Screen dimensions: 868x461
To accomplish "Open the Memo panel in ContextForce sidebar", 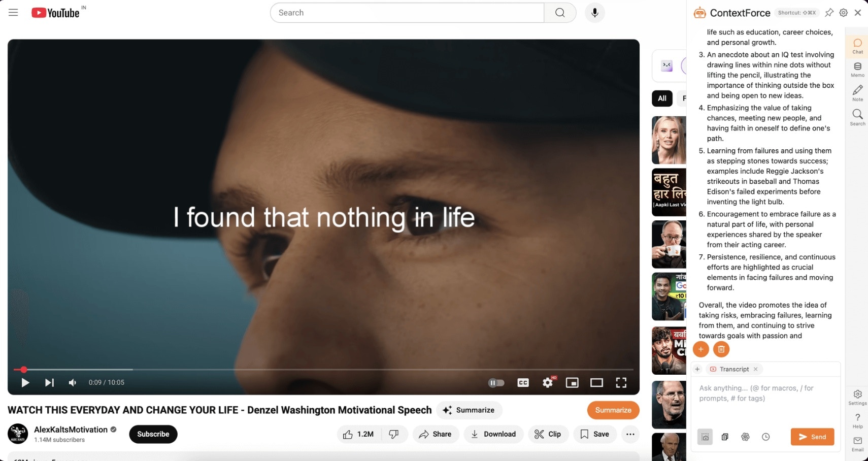I will tap(857, 70).
